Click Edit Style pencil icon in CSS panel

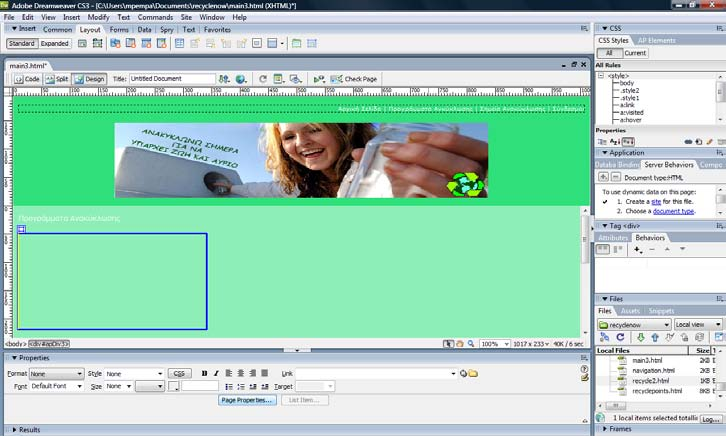pyautogui.click(x=709, y=142)
